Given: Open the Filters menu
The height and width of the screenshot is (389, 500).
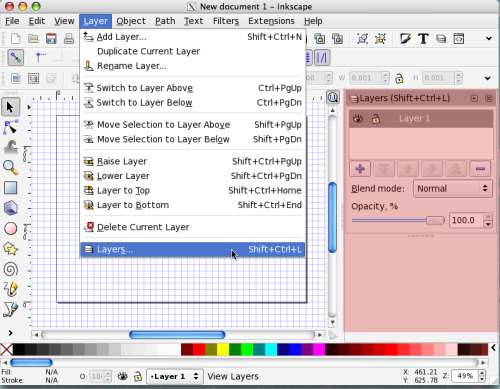Looking at the screenshot, I should tap(226, 21).
